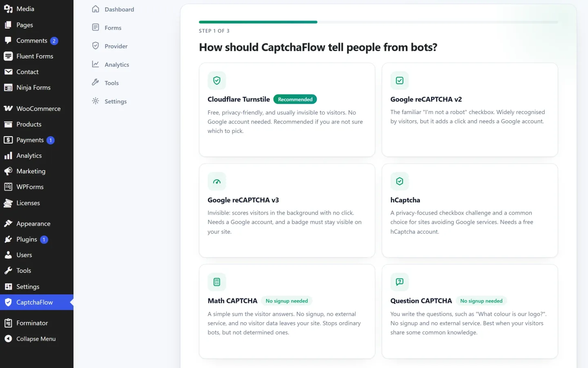Click the CaptchaFlow Settings gear icon
Image resolution: width=588 pixels, height=368 pixels.
(x=96, y=101)
